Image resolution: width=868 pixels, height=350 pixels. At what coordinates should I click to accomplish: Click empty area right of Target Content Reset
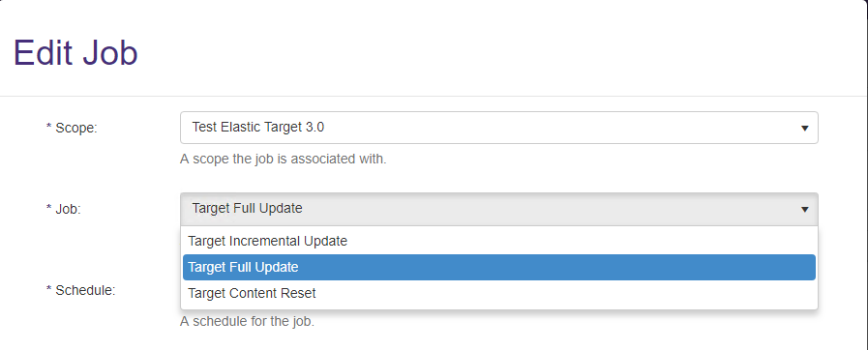tap(565, 293)
